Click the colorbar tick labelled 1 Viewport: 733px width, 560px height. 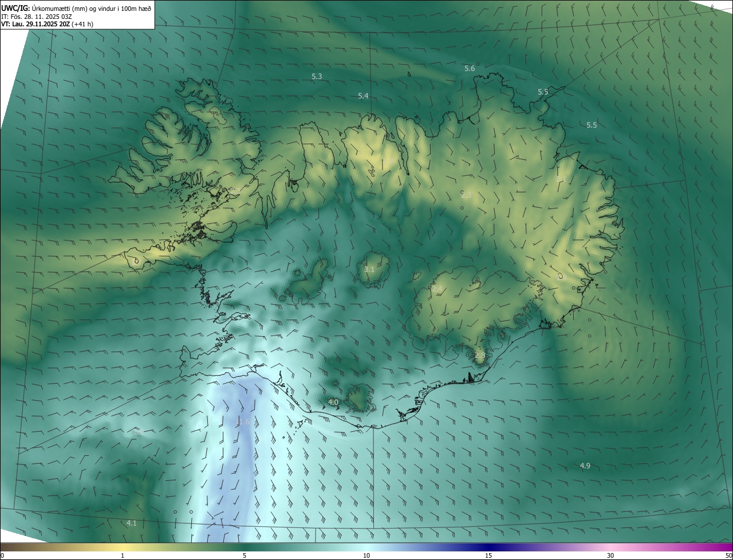click(x=123, y=555)
